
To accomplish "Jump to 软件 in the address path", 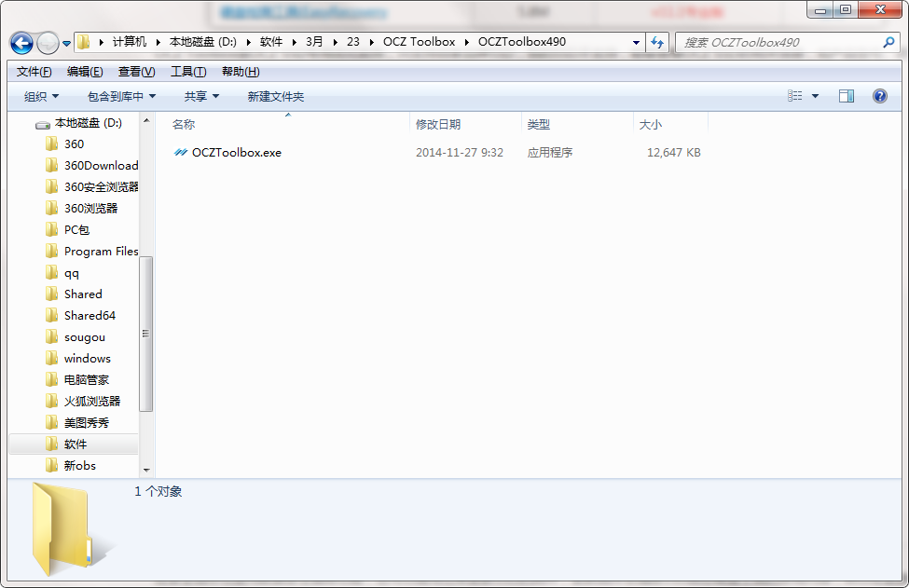I will click(x=271, y=42).
